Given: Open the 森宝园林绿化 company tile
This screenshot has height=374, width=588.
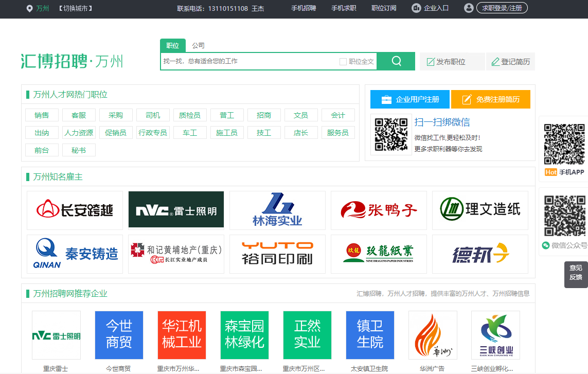Looking at the screenshot, I should [244, 335].
